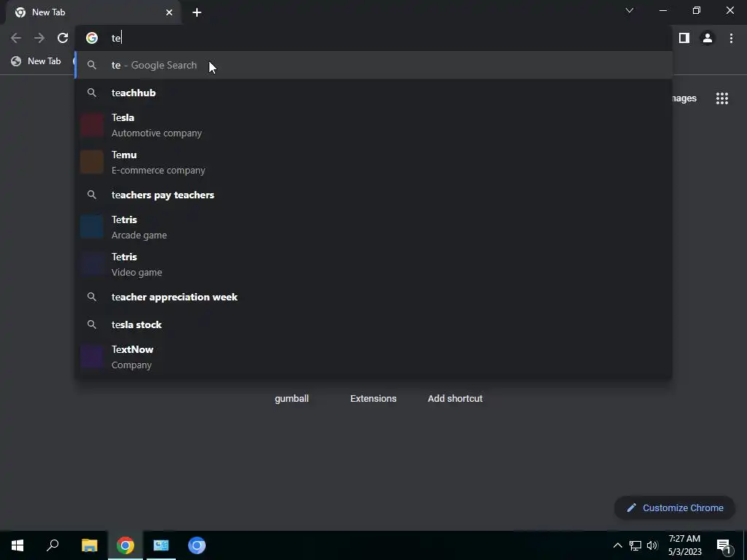747x560 pixels.
Task: Click the Google icon in address bar
Action: click(92, 38)
